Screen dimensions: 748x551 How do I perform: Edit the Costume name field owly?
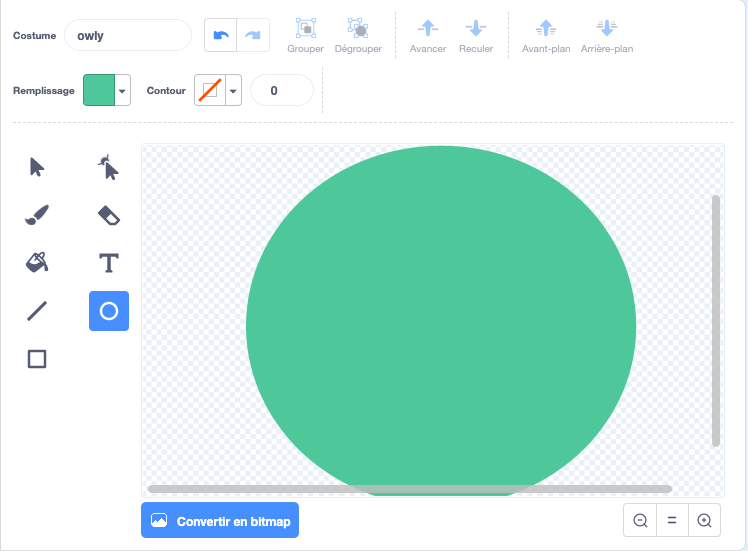(x=128, y=35)
